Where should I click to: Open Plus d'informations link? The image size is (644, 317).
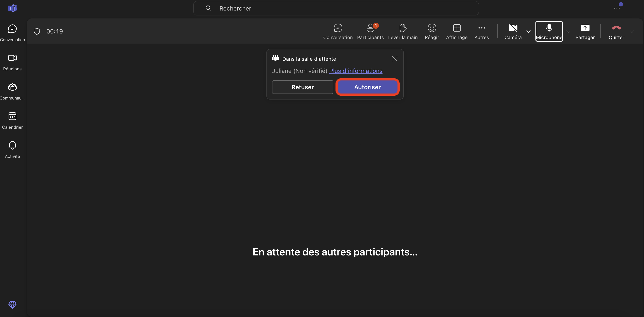355,71
